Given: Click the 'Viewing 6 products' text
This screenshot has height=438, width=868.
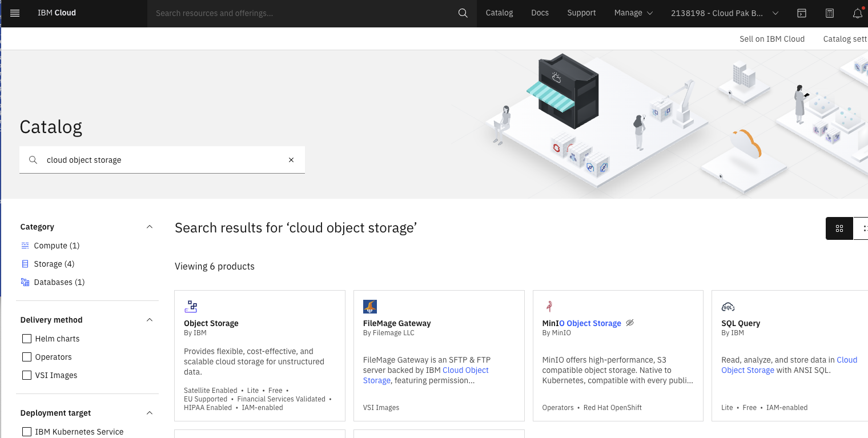Looking at the screenshot, I should pos(215,266).
